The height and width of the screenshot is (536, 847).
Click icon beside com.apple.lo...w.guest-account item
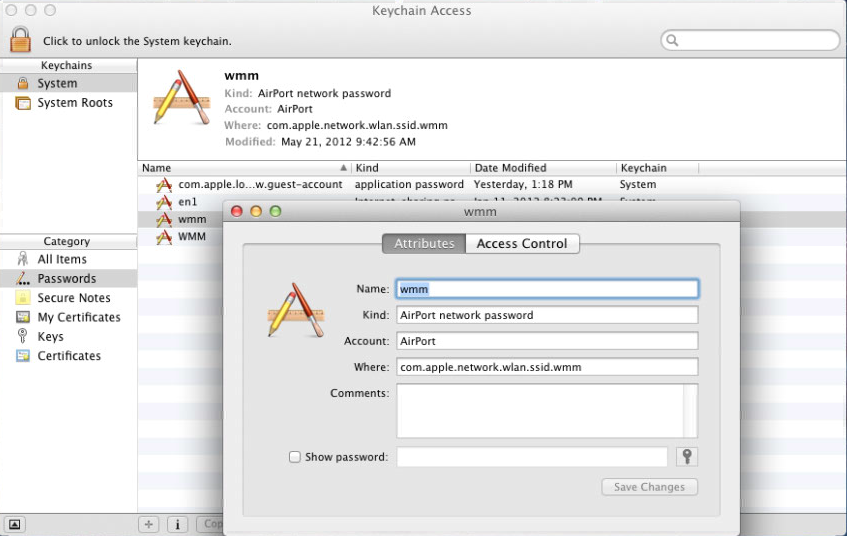(164, 185)
